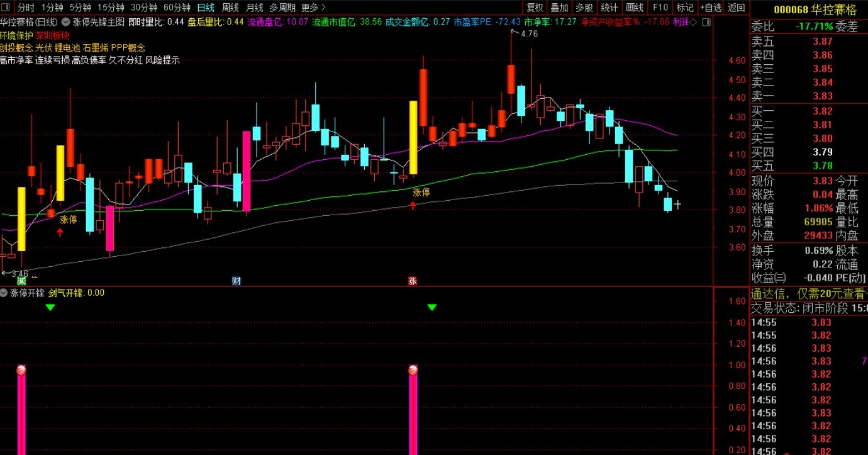Click the right-side green triangle signal marker

pyautogui.click(x=432, y=307)
